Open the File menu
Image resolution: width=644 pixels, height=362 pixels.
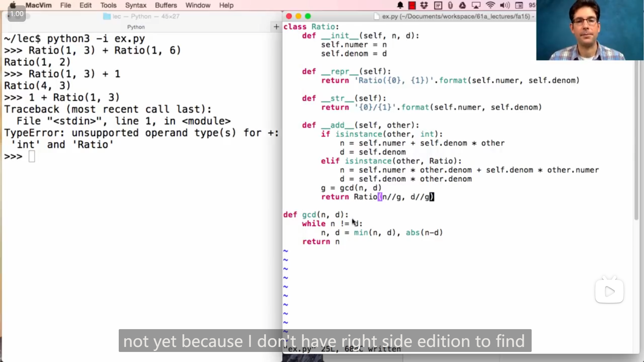(x=65, y=5)
